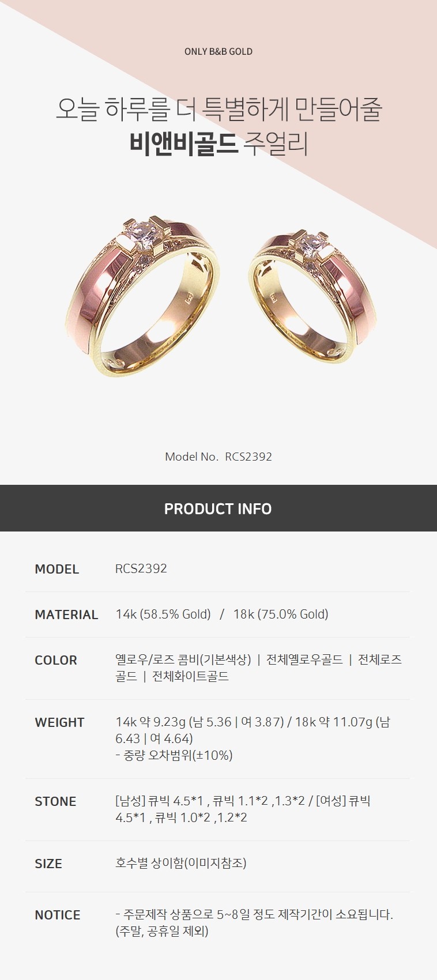
Task: Select the STONE row label
Action: pyautogui.click(x=55, y=801)
